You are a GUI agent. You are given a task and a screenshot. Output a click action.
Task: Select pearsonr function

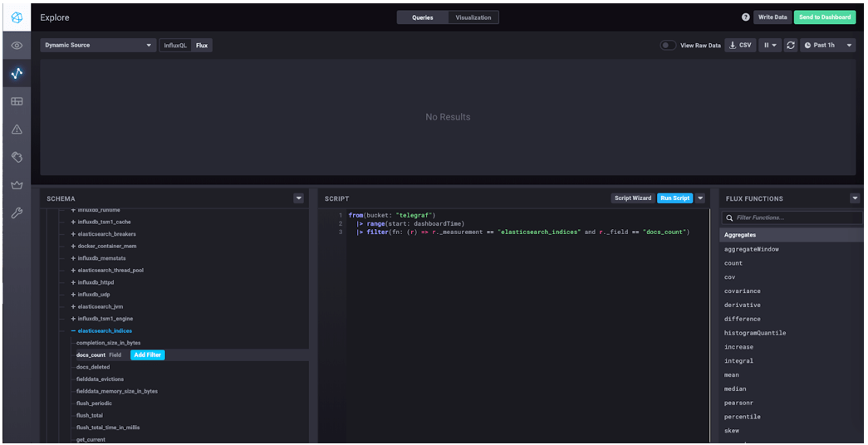click(738, 403)
